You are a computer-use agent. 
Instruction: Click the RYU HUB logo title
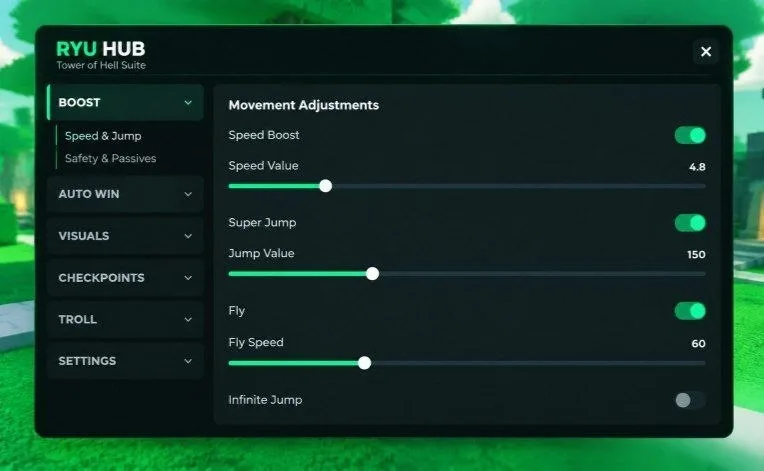100,49
